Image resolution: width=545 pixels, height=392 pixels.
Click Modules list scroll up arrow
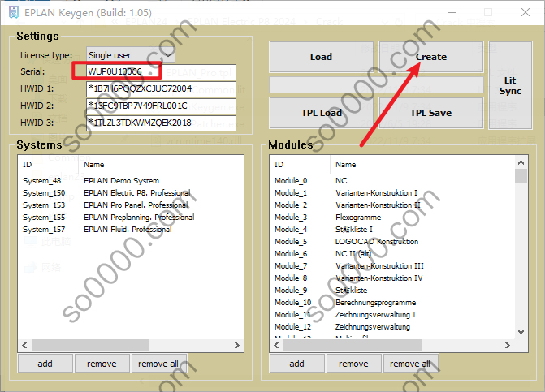pos(521,162)
